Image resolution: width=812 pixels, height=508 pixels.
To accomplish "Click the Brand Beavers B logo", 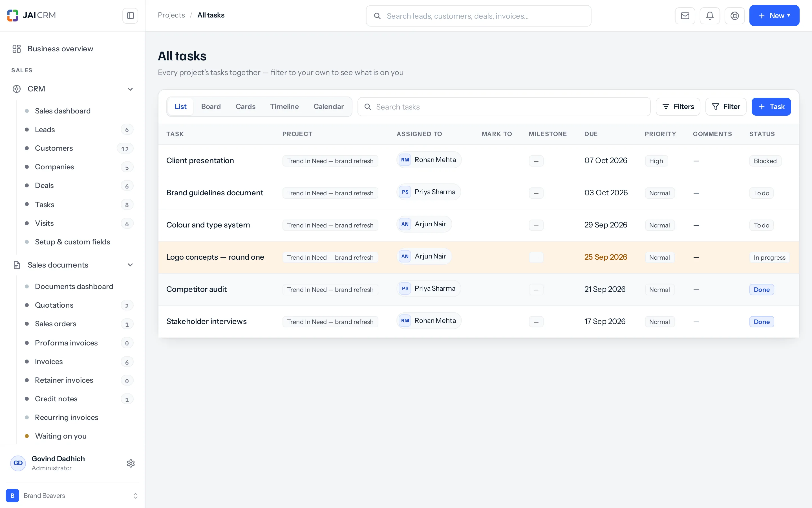I will tap(12, 496).
